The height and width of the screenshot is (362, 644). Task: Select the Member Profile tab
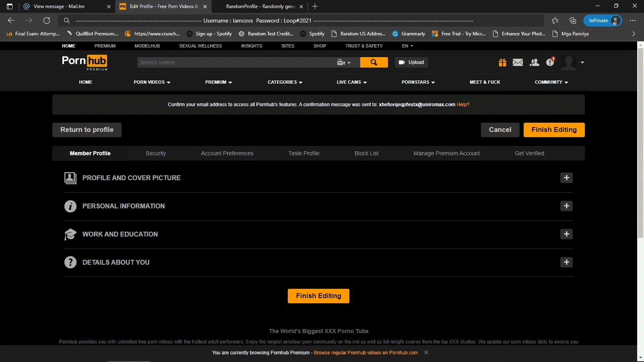(x=90, y=153)
